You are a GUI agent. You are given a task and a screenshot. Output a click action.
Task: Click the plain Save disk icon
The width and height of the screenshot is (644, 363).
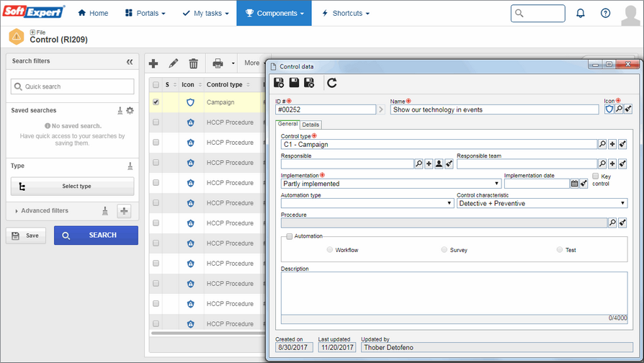point(294,83)
